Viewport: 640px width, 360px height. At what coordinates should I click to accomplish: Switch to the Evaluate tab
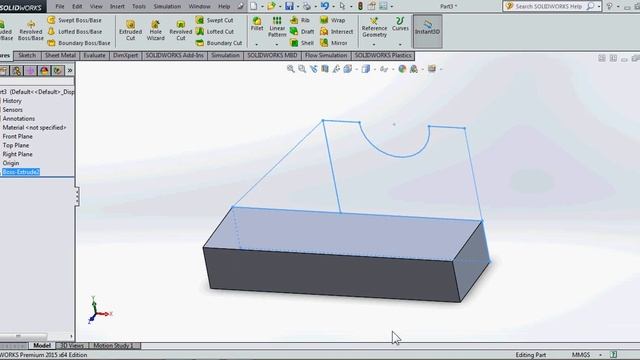pos(94,56)
